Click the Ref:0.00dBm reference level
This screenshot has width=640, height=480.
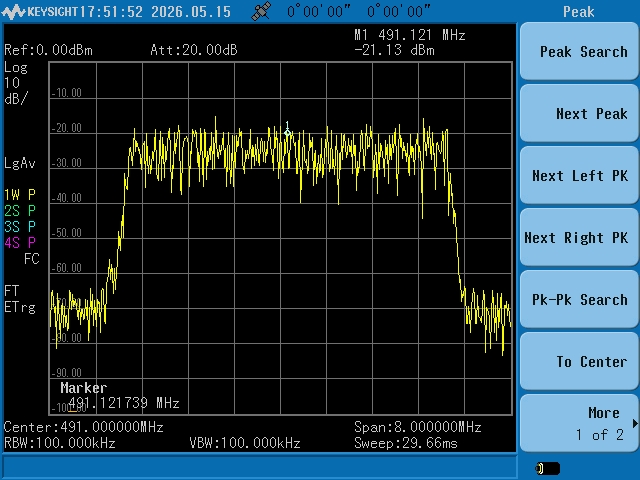[48, 50]
